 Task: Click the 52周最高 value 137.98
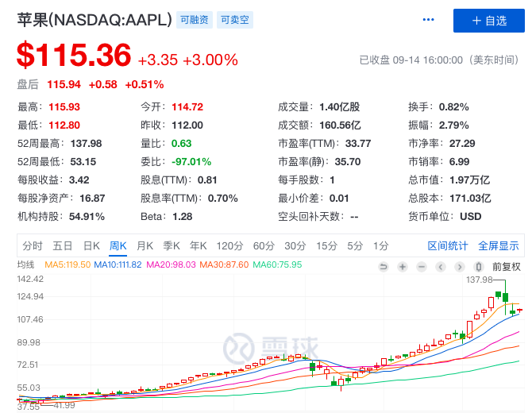[87, 144]
